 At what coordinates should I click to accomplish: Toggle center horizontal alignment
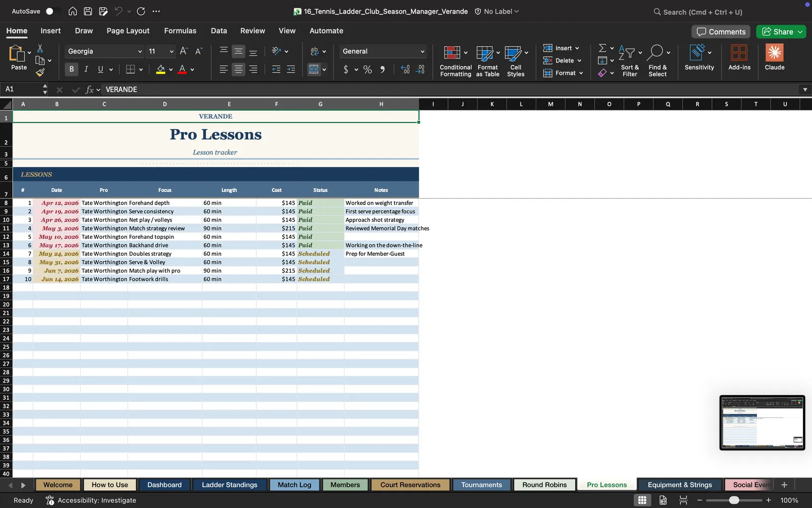tap(239, 69)
